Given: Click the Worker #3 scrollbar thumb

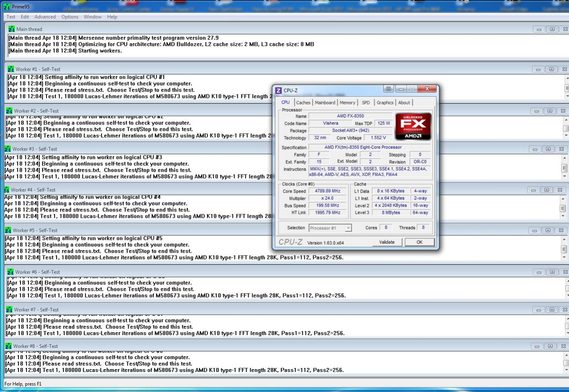Looking at the screenshot, I should [564, 168].
